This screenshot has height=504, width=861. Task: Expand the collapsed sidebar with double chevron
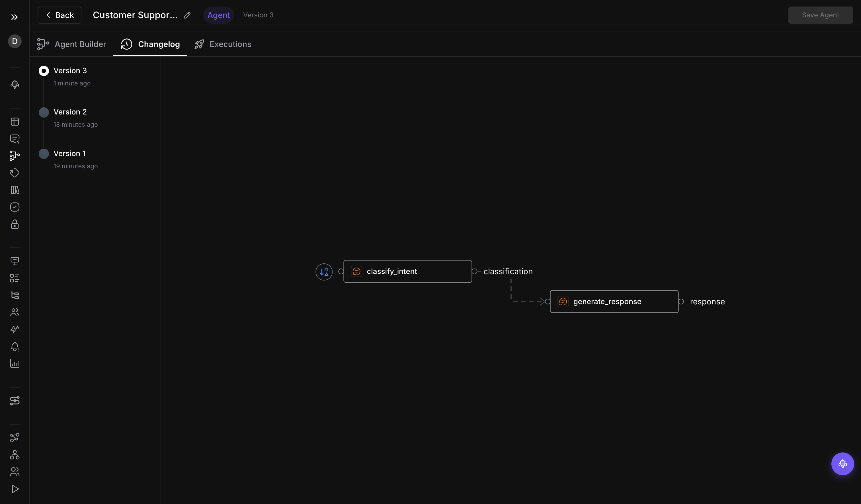click(14, 17)
